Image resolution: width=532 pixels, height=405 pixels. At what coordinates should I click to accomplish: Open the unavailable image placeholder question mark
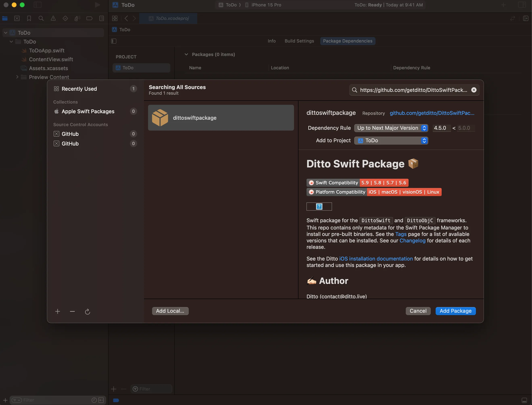pos(319,207)
